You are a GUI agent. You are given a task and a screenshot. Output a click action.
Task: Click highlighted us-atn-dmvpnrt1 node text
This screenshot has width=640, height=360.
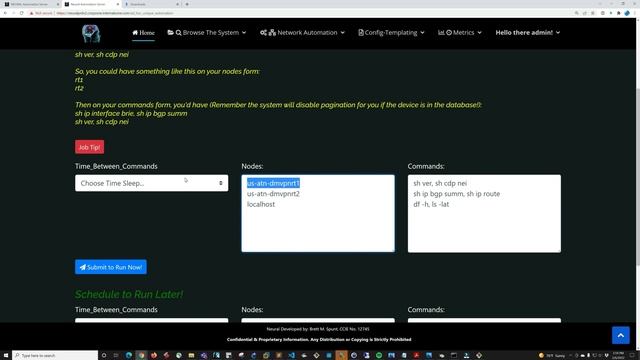(273, 183)
